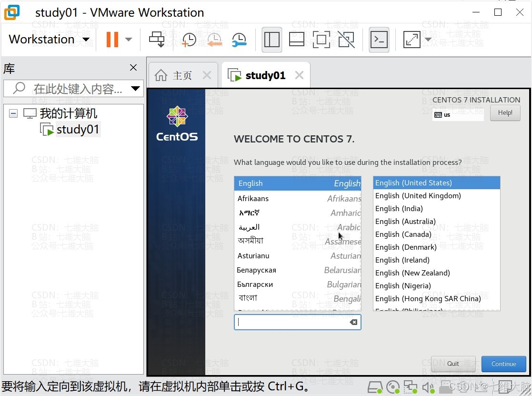532x396 pixels.
Task: Choose English (United Kingdom) locale
Action: pos(437,196)
